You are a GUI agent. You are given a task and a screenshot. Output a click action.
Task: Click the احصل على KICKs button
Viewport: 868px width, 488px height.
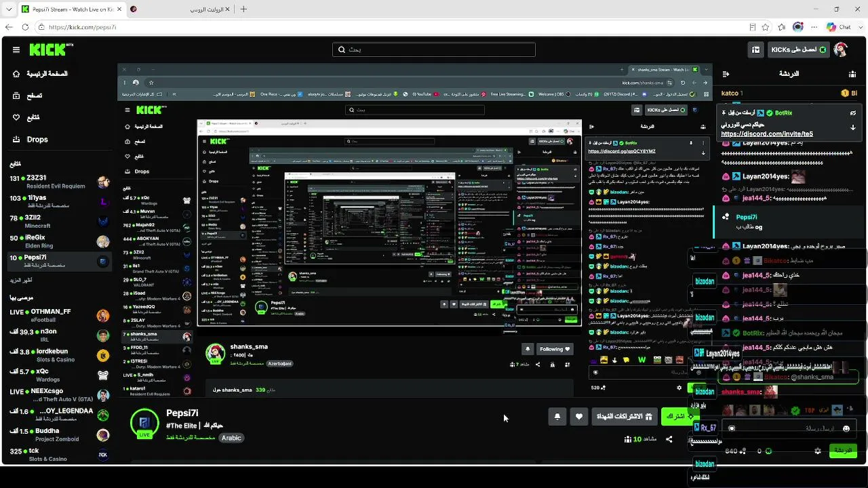point(797,49)
